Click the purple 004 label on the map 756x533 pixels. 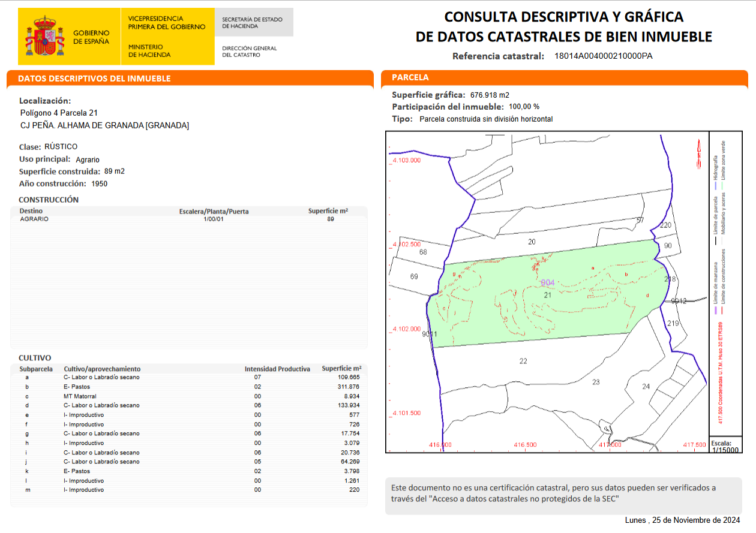point(548,282)
